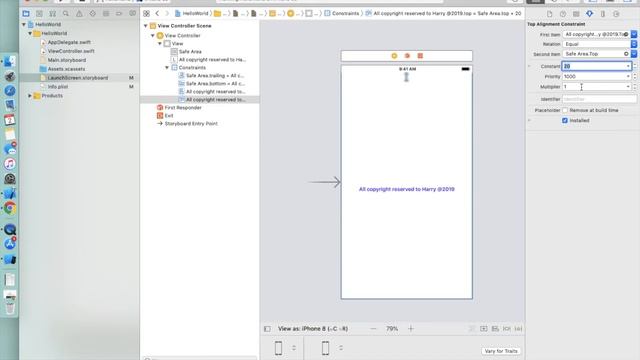
Task: Show the Connections inspector
Action: (x=616, y=14)
